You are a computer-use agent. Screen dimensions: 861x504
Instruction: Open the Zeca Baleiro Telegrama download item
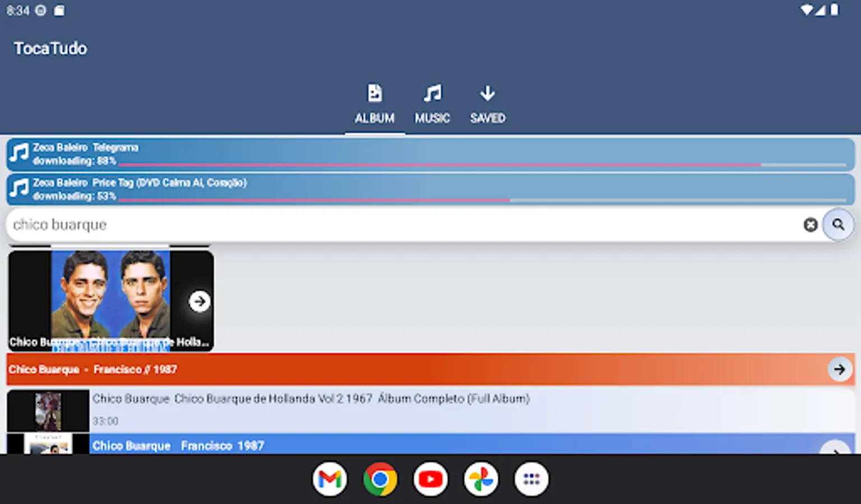pos(430,154)
